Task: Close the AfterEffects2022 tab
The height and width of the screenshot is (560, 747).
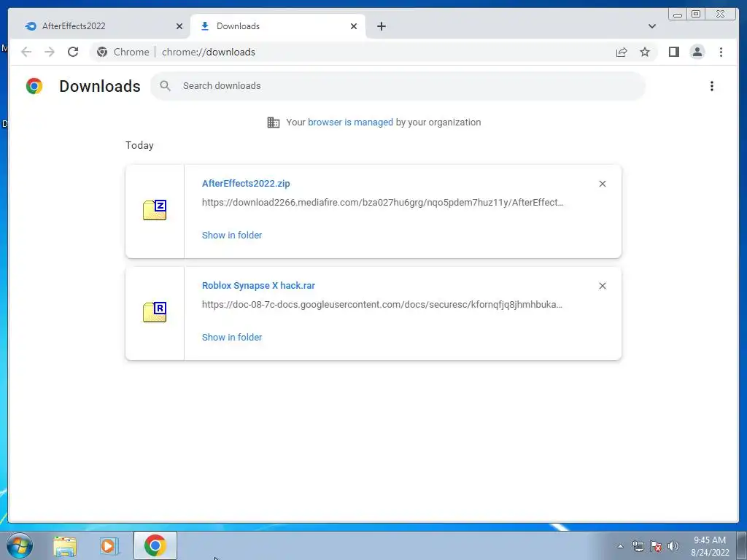Action: 179,26
